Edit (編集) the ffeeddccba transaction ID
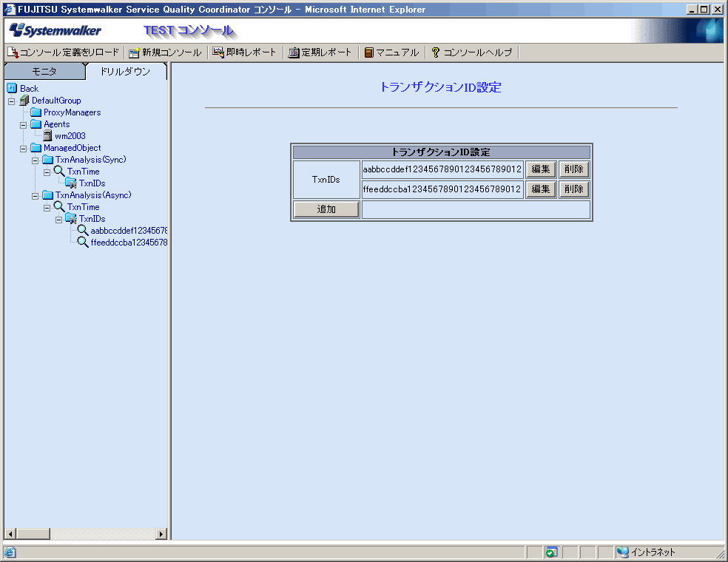Image resolution: width=728 pixels, height=562 pixels. (541, 189)
